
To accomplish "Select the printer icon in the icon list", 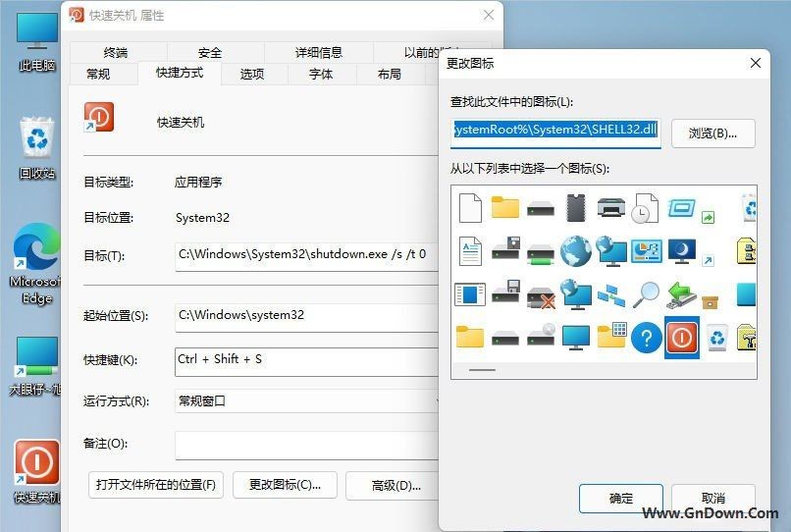I will pyautogui.click(x=610, y=207).
